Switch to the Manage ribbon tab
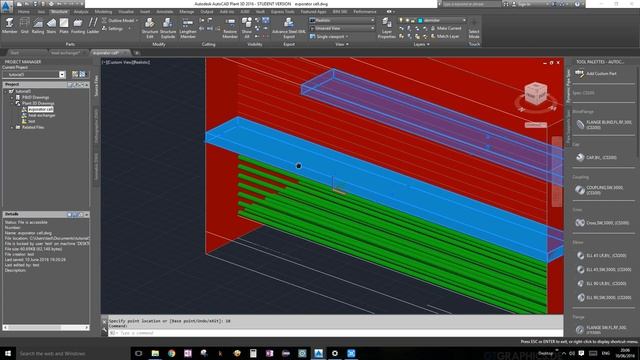This screenshot has height=360, width=640. click(187, 12)
